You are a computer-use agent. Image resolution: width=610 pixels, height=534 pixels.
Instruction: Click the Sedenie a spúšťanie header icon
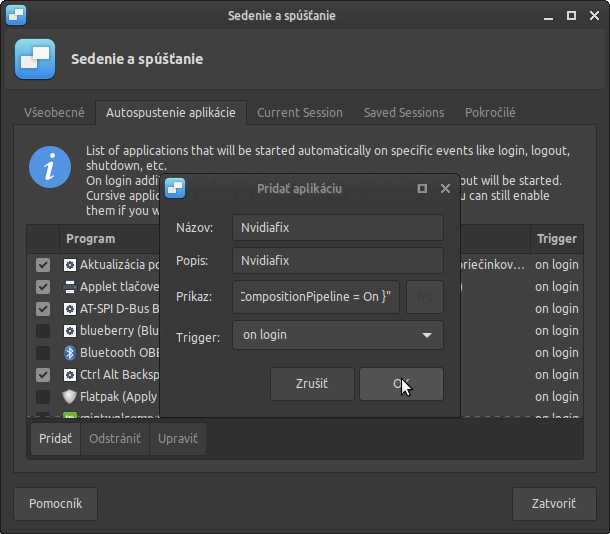pos(35,59)
